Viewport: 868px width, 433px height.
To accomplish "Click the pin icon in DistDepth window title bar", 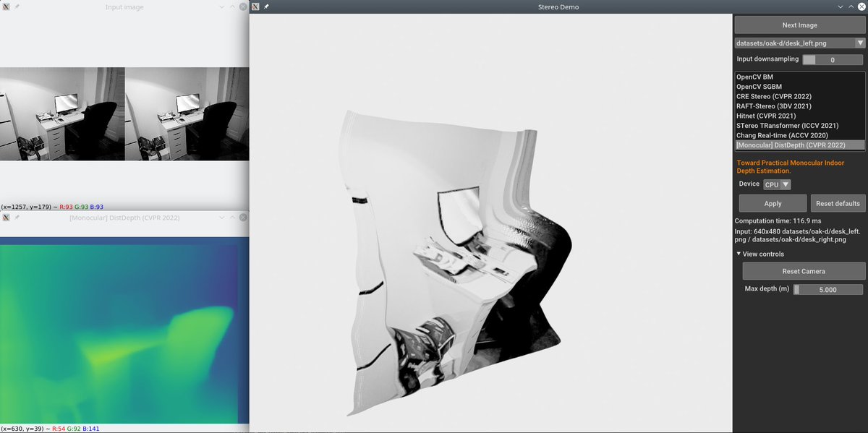I will pyautogui.click(x=16, y=217).
